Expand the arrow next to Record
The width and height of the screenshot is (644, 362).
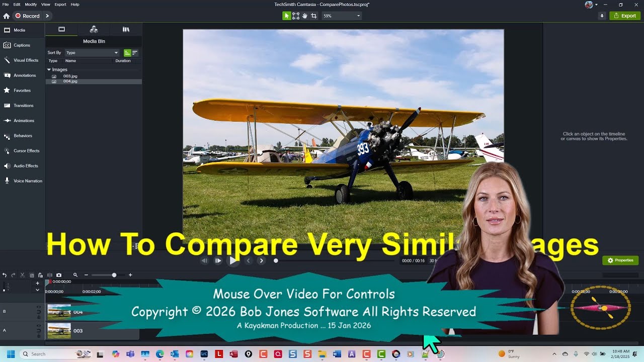point(47,16)
